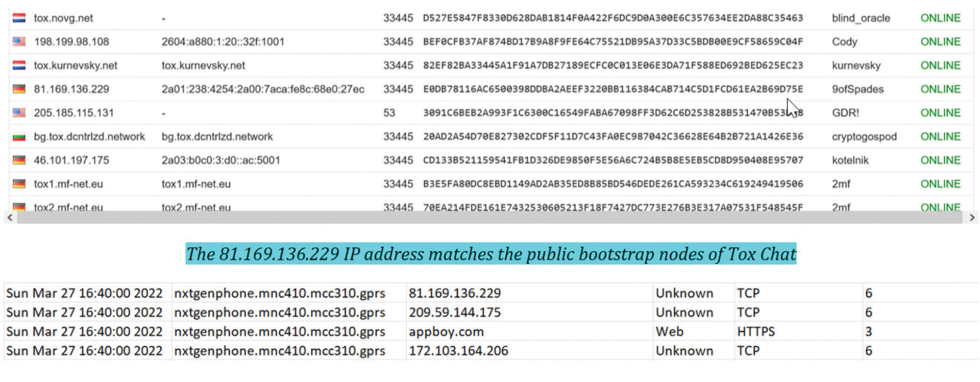Select public key starting BEF0CFB37AF874BD
This screenshot has height=382, width=980.
[613, 41]
